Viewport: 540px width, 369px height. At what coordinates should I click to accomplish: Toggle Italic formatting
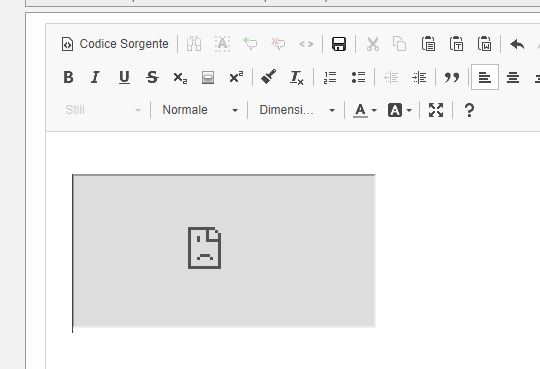(x=95, y=77)
